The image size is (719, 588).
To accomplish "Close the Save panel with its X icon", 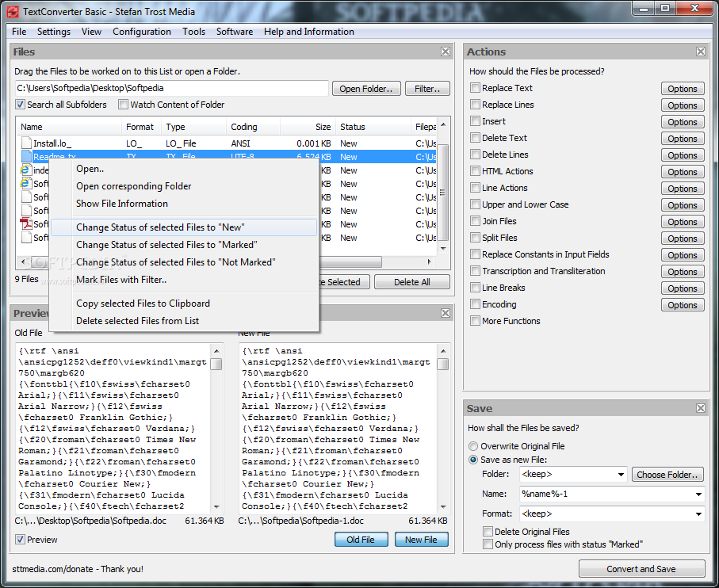I will pyautogui.click(x=701, y=408).
